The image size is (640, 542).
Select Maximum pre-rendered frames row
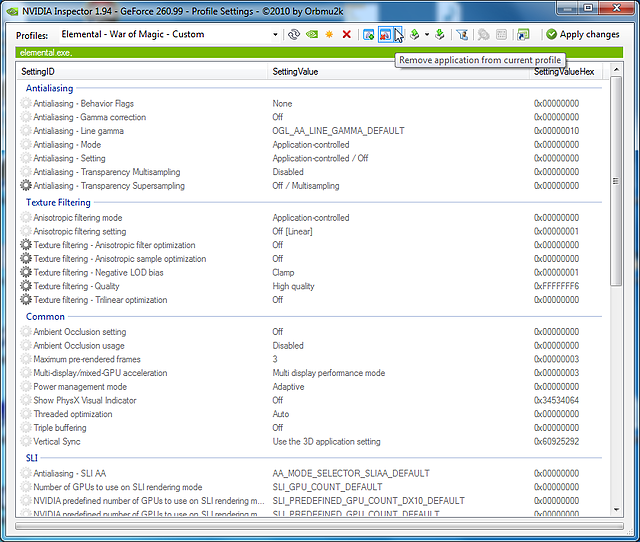coord(310,359)
